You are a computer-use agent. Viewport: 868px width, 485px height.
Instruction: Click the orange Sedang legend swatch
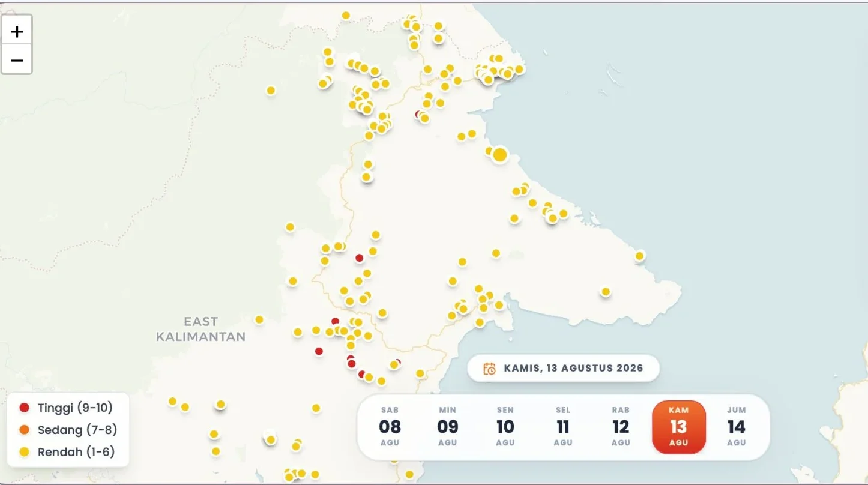[25, 430]
